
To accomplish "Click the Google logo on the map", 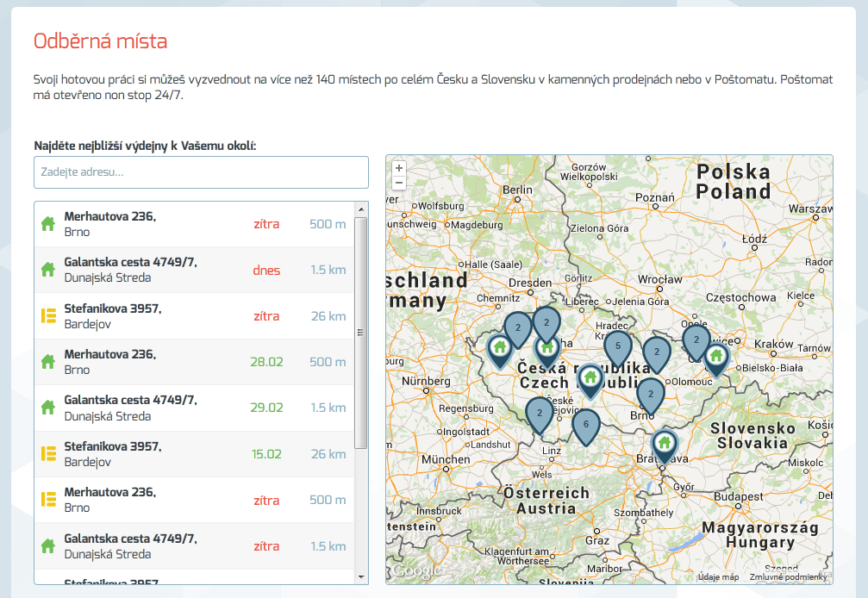I will tap(417, 571).
